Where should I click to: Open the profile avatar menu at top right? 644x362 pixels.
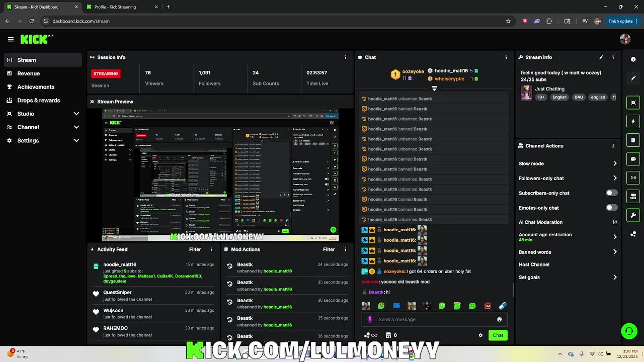click(625, 39)
